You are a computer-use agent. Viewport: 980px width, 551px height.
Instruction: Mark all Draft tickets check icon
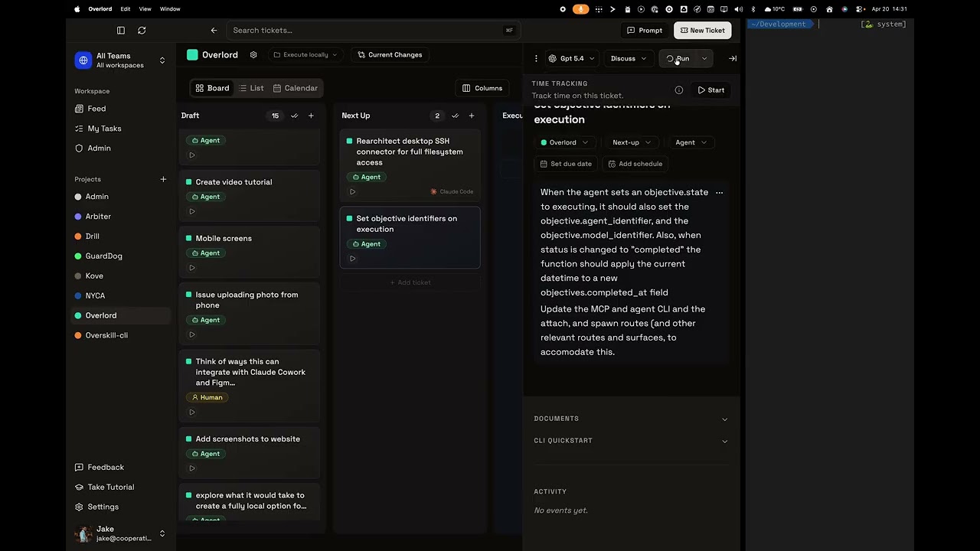point(295,116)
